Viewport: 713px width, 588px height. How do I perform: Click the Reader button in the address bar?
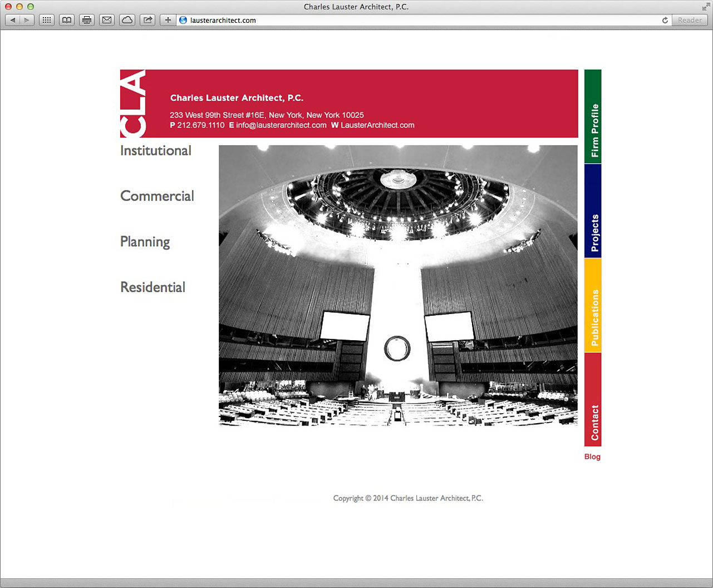click(x=690, y=20)
